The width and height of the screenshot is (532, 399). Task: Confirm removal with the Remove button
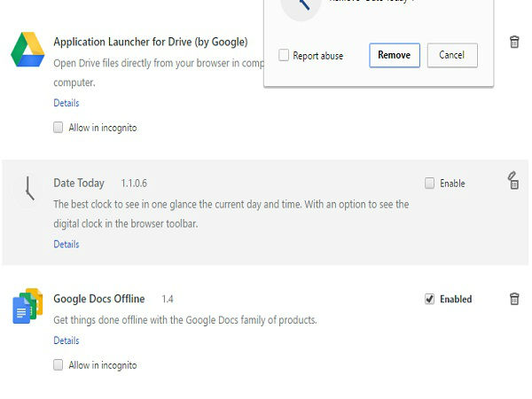pyautogui.click(x=394, y=55)
